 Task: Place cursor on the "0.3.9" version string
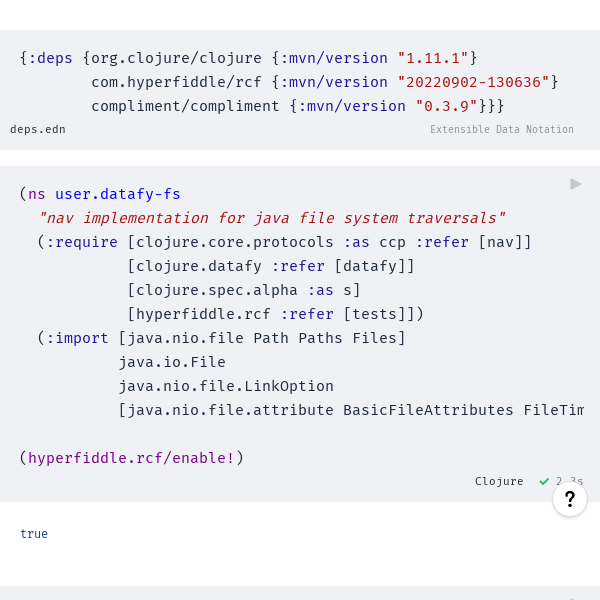tap(447, 106)
